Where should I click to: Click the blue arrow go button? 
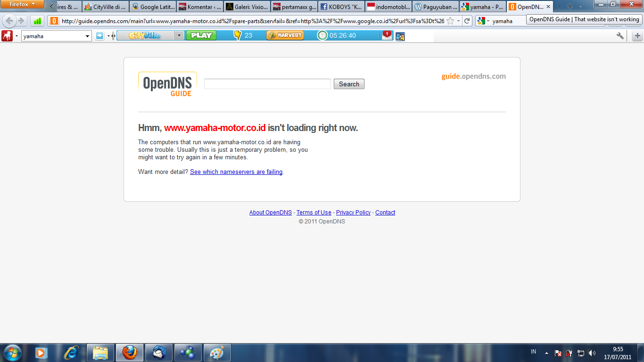click(x=99, y=36)
